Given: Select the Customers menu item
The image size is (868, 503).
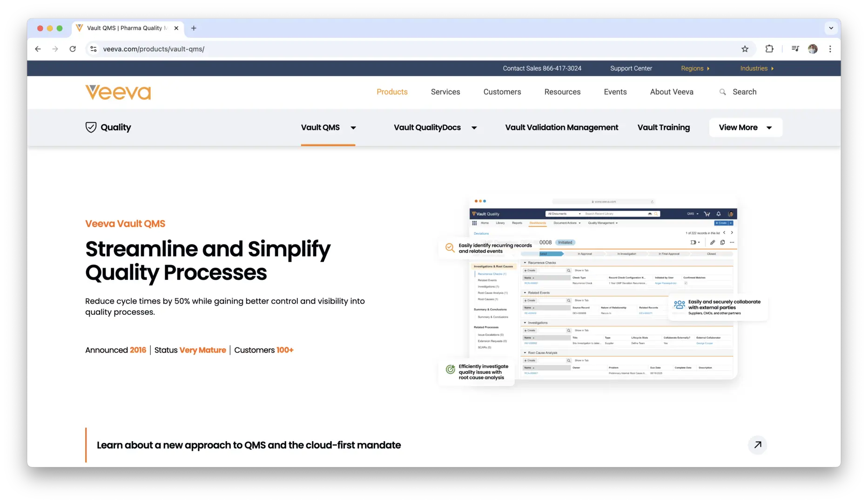Looking at the screenshot, I should click(502, 92).
